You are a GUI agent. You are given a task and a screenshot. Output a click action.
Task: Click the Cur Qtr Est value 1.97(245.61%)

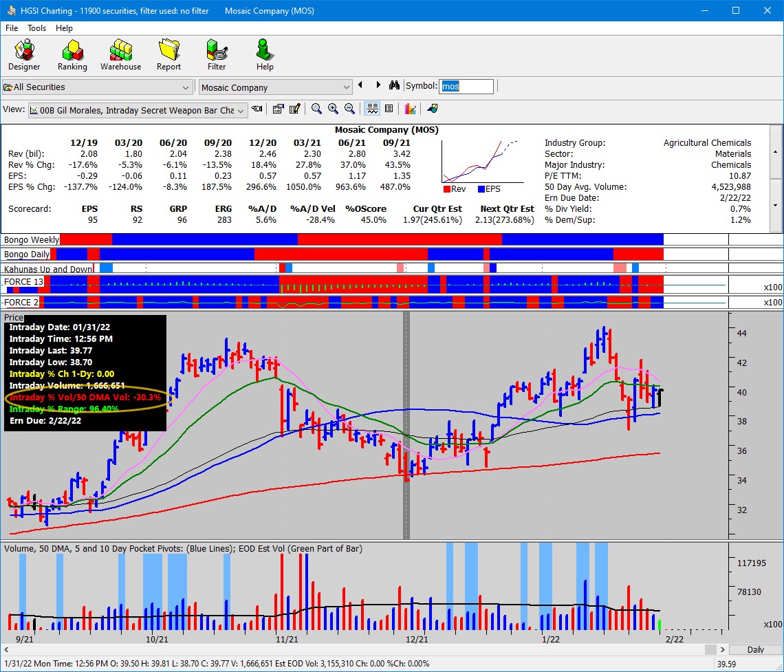coord(433,220)
